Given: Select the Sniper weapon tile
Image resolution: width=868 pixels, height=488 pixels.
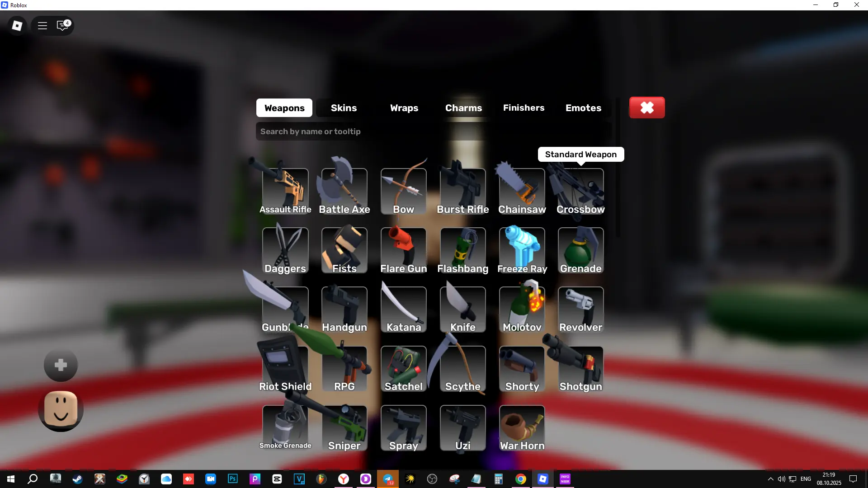Looking at the screenshot, I should (x=344, y=427).
